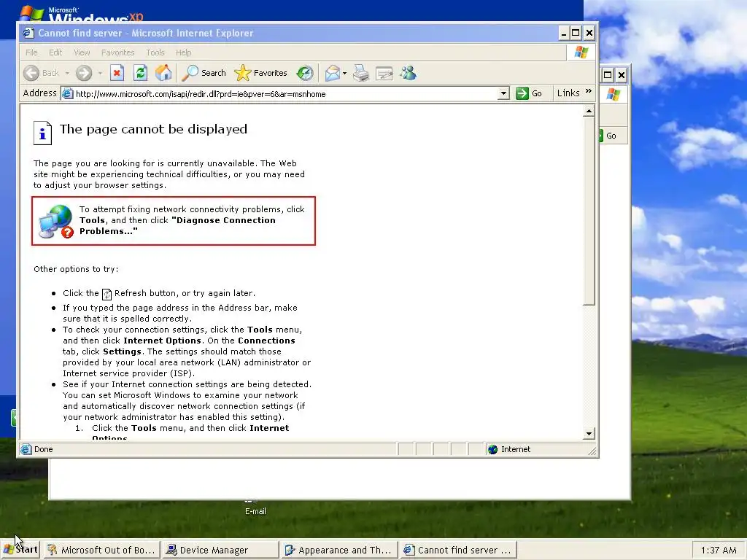Click Go button in the background window

click(611, 136)
